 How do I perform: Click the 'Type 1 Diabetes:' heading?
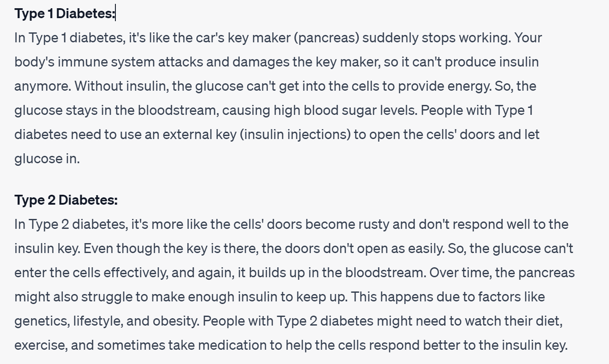(x=65, y=13)
